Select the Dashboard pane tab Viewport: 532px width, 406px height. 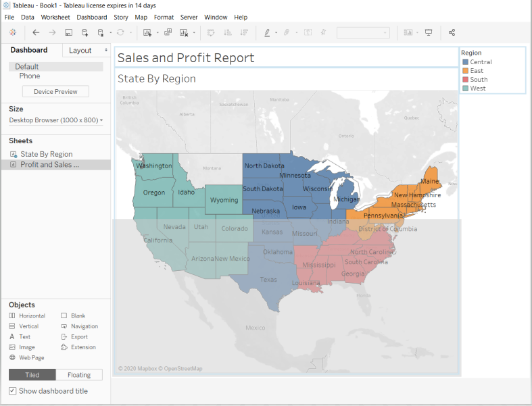(x=29, y=50)
